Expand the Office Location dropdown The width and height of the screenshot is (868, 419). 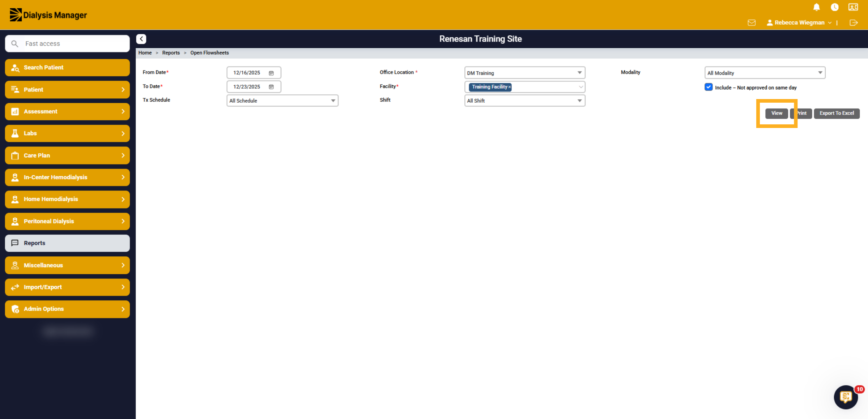click(525, 73)
